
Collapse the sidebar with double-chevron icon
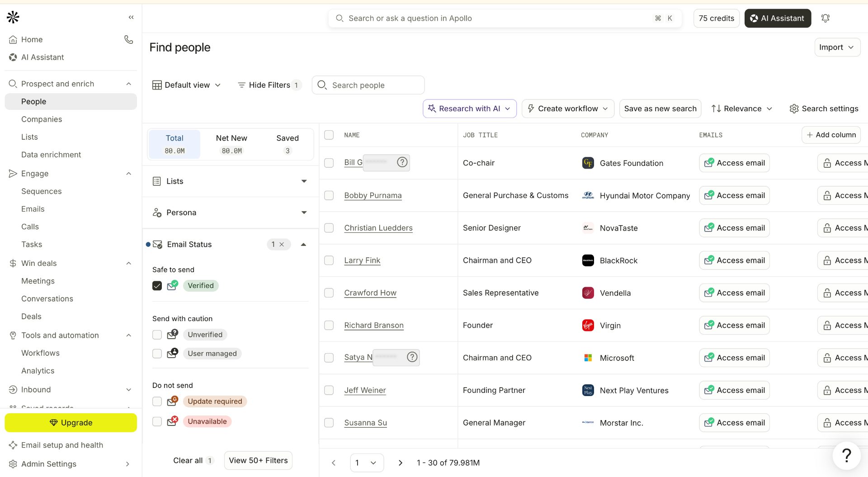[131, 17]
